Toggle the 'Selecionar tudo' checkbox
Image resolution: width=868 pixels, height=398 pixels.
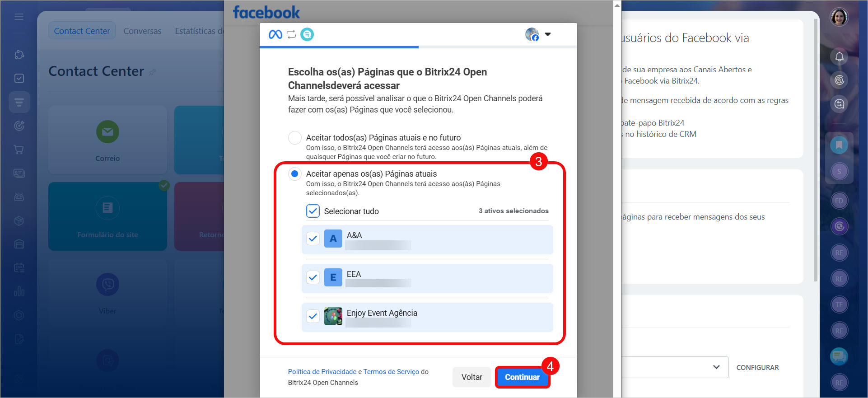coord(313,211)
